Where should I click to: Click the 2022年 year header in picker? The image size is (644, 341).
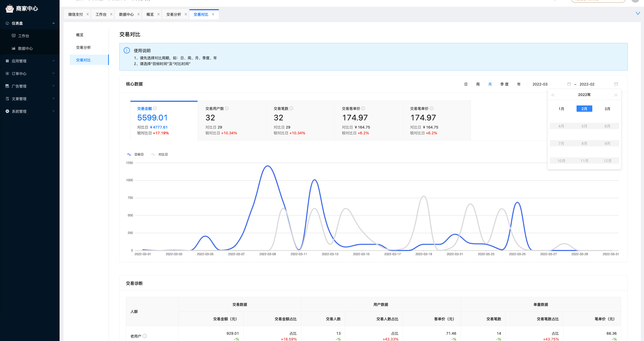click(584, 95)
